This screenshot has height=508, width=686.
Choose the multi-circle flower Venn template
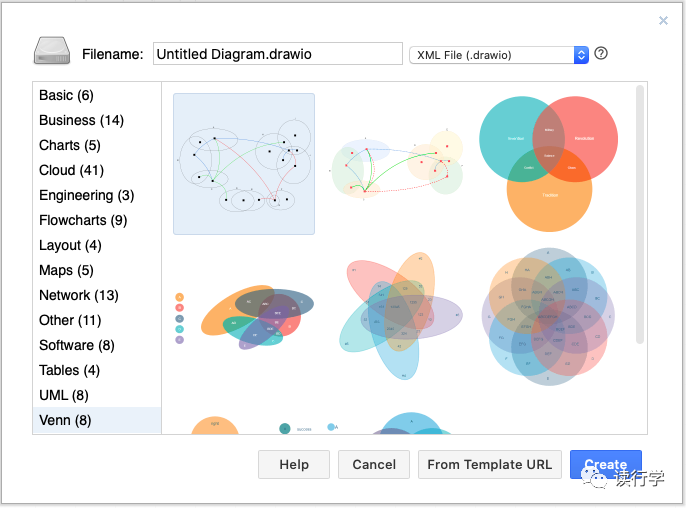tap(548, 317)
